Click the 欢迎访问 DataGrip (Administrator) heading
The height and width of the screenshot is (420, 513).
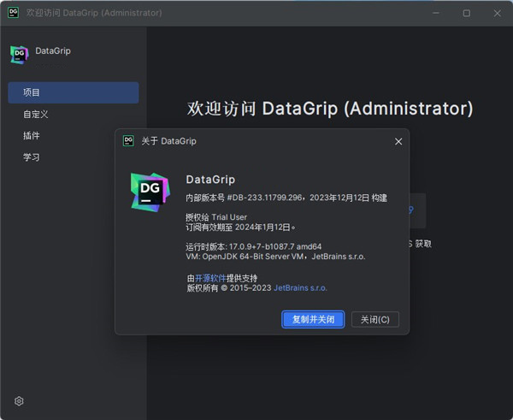(x=330, y=109)
